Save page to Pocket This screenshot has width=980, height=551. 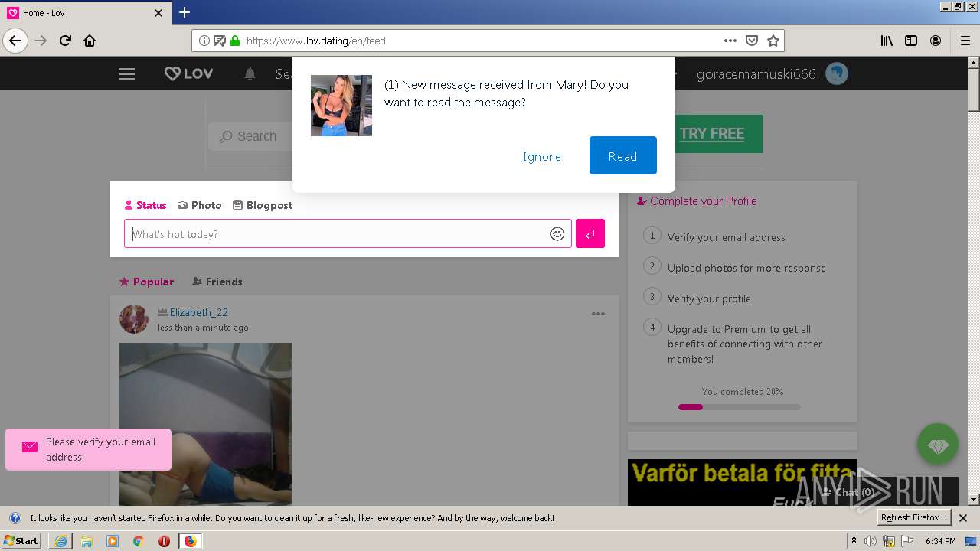(752, 41)
